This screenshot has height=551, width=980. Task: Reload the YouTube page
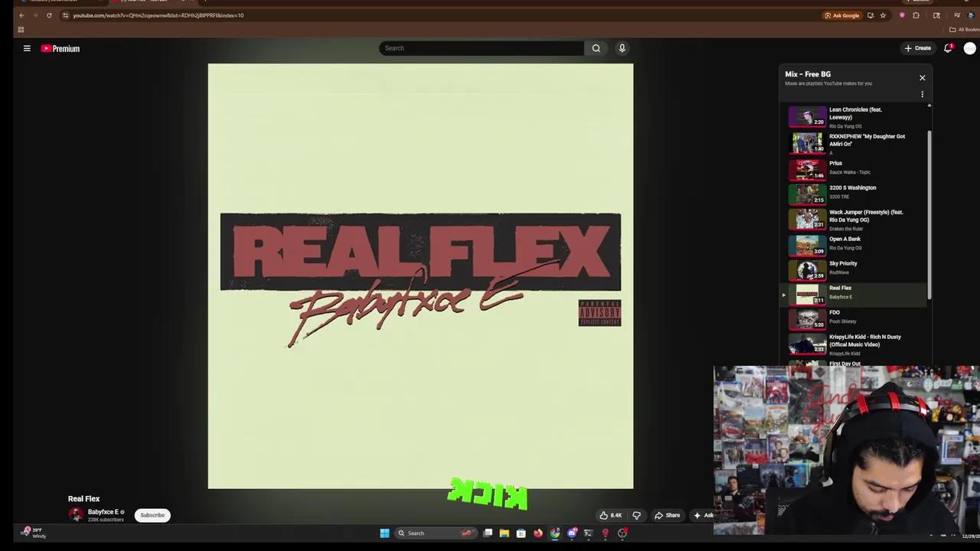[x=49, y=15]
